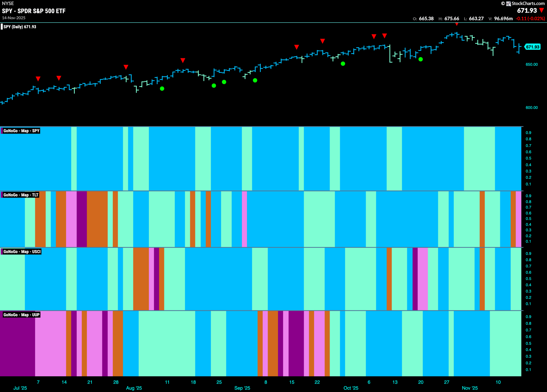Click the NYSE exchange label
Viewport: 547px width, 392px height.
pos(8,3)
